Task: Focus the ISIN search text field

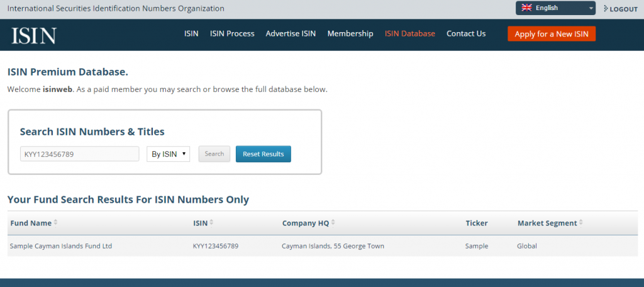Action: coord(80,154)
